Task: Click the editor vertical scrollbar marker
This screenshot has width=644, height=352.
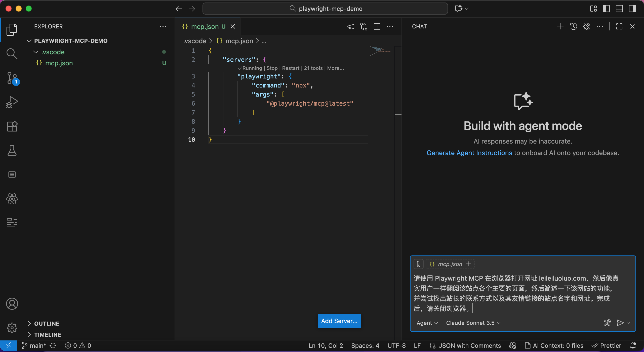Action: coord(398,114)
